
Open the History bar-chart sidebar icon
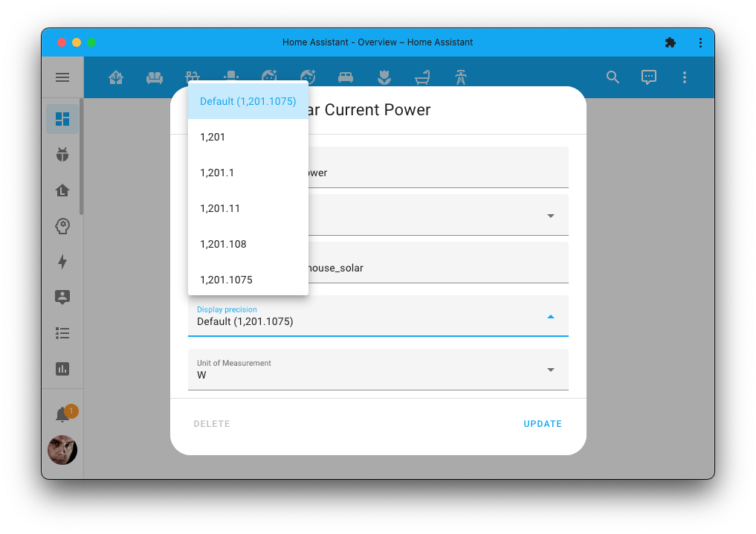(x=62, y=368)
